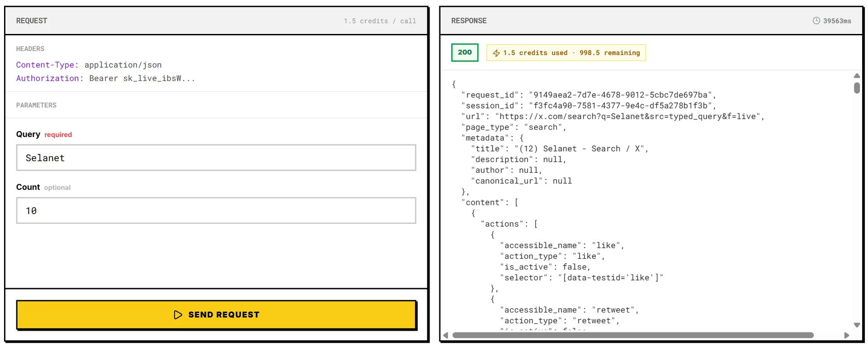Select the Content-Type header line
Image resolution: width=868 pixels, height=351 pixels.
(x=89, y=65)
